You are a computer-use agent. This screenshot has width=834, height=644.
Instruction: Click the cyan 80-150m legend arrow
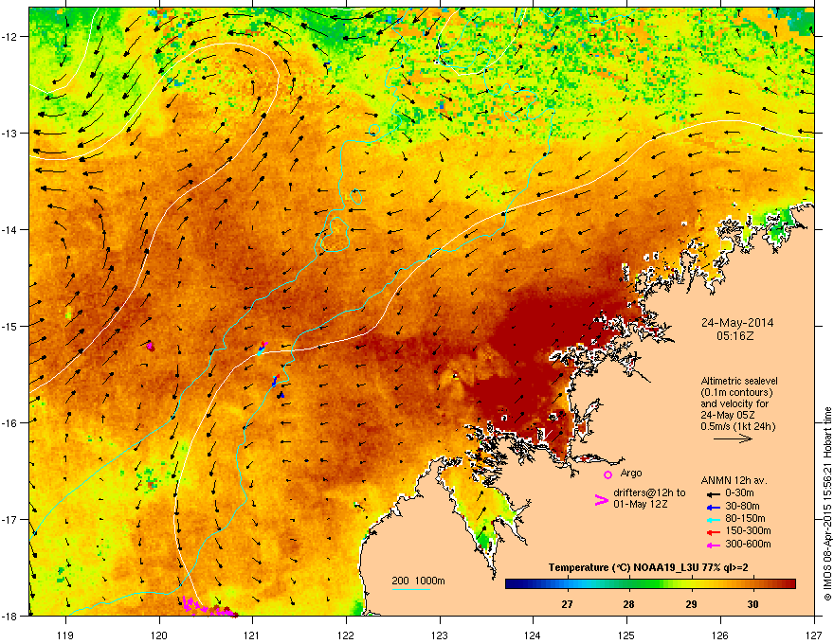[714, 520]
